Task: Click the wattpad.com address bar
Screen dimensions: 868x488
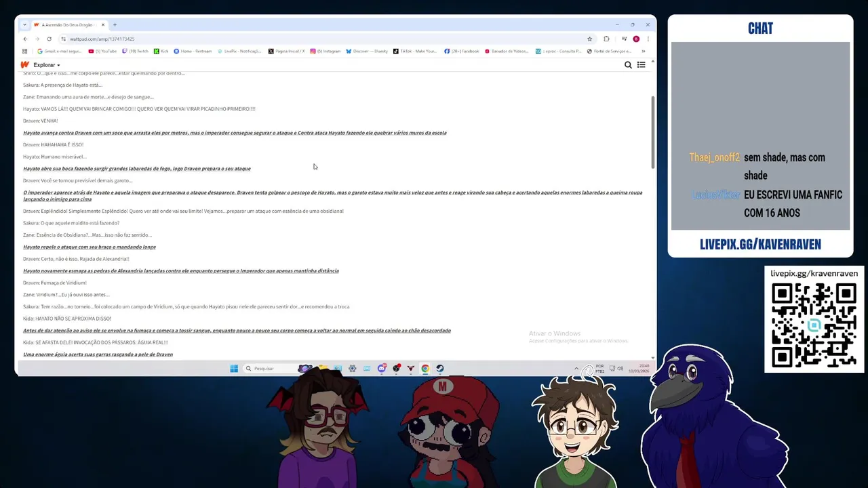Action: click(x=325, y=39)
